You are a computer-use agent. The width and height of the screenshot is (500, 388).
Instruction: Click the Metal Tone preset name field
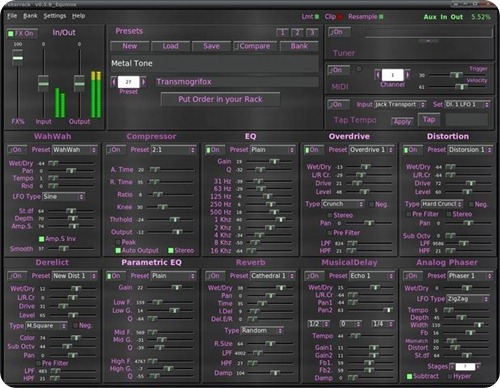(x=214, y=63)
